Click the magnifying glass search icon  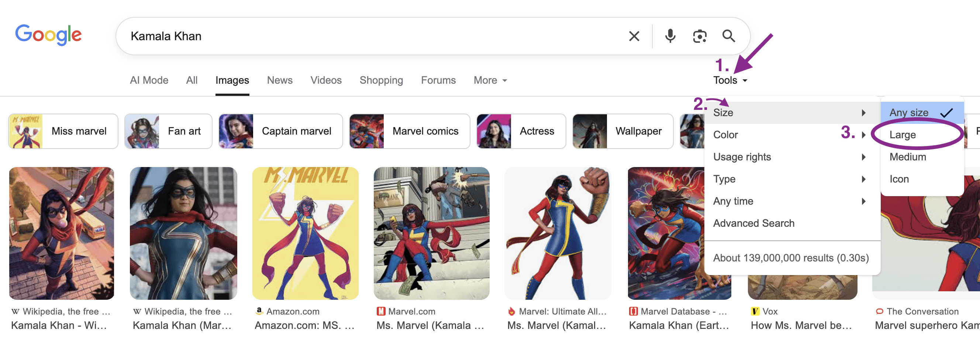click(728, 37)
